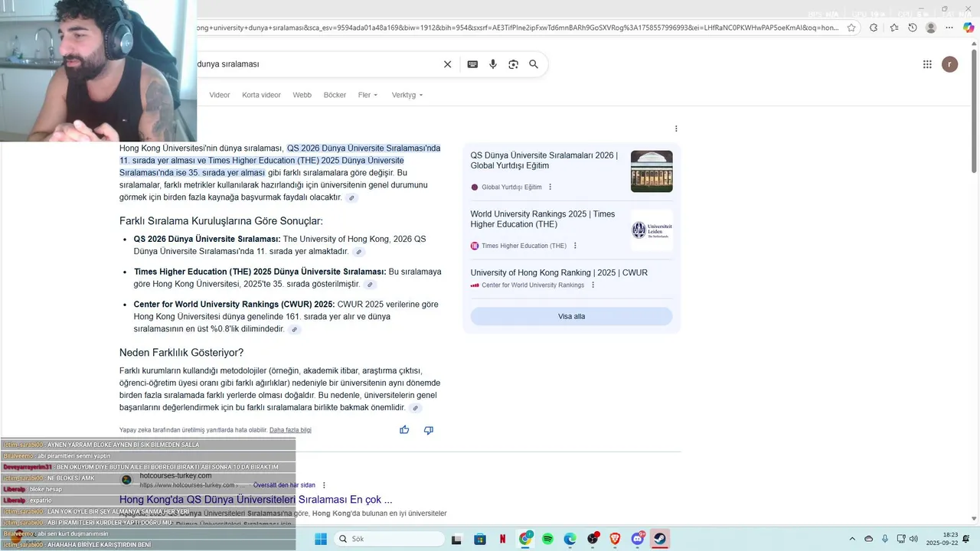Switch to the Korta videor tab
The image size is (980, 551).
tap(261, 95)
